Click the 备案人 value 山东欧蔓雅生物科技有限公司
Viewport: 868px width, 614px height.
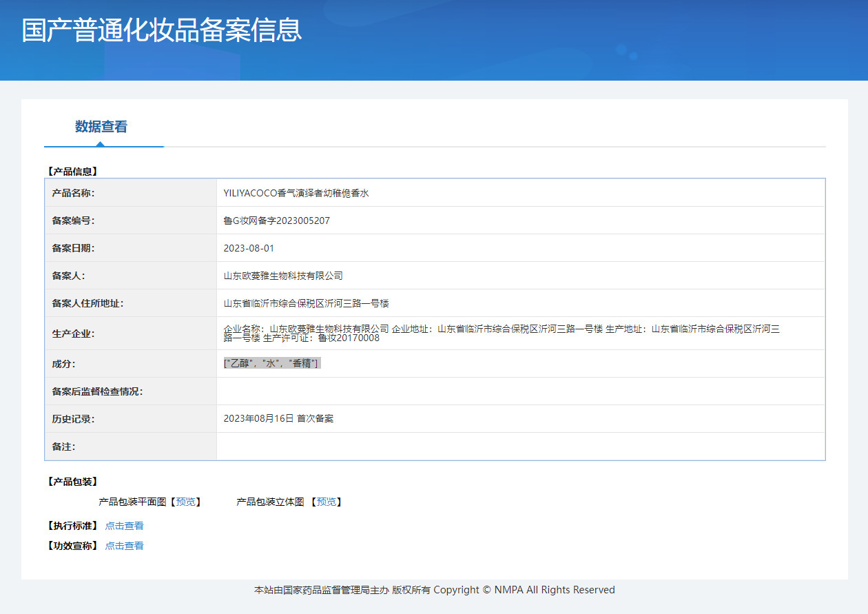coord(283,276)
